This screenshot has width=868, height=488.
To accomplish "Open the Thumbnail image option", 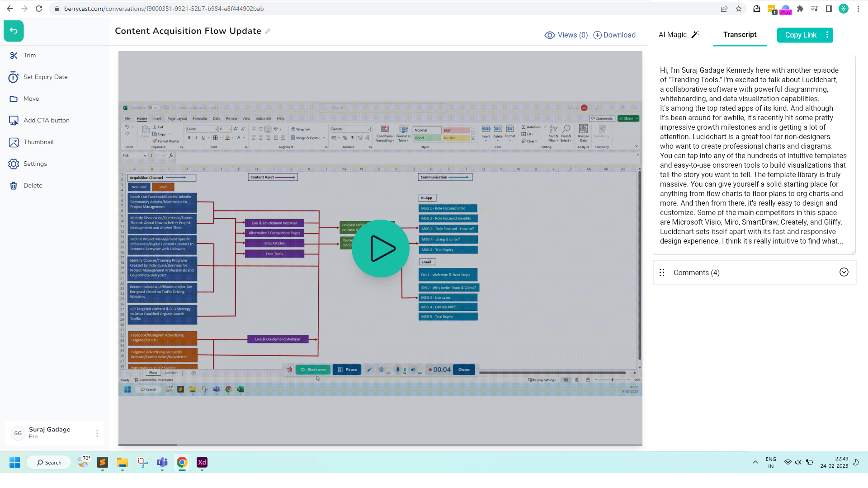I will tap(14, 142).
